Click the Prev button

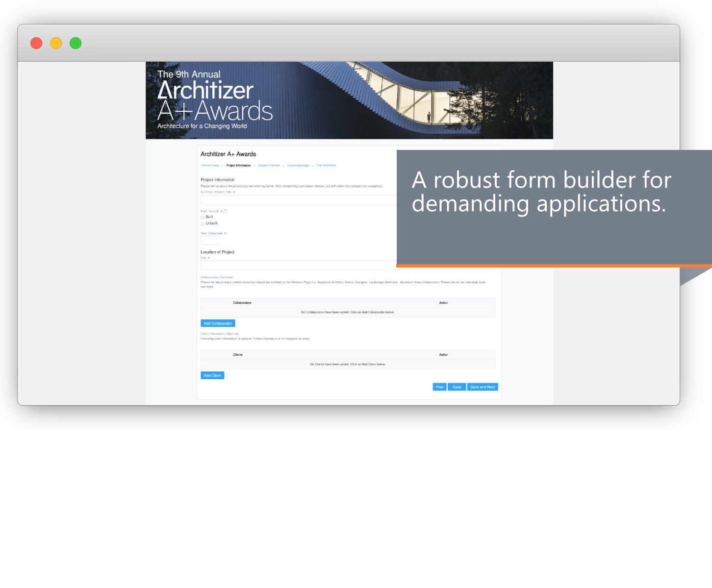(x=439, y=387)
